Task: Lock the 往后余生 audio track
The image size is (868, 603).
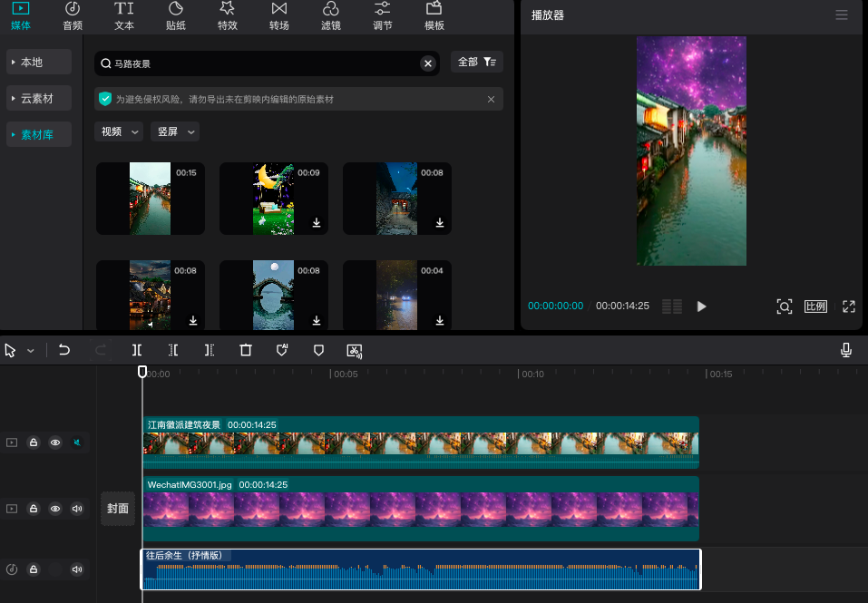Action: (34, 569)
